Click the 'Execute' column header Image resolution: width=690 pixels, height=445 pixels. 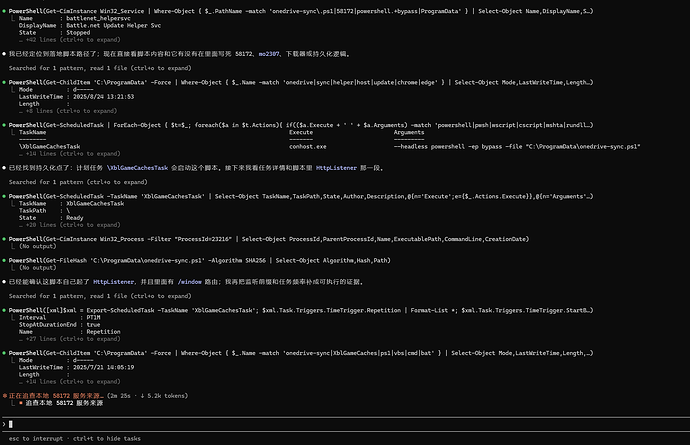301,132
